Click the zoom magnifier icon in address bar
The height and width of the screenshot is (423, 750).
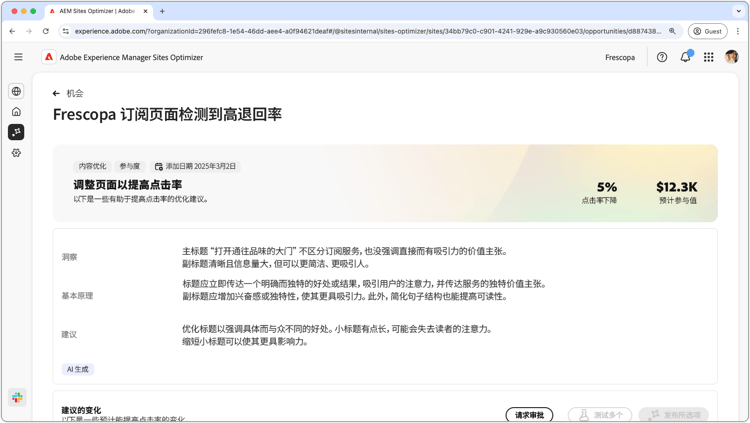tap(672, 31)
